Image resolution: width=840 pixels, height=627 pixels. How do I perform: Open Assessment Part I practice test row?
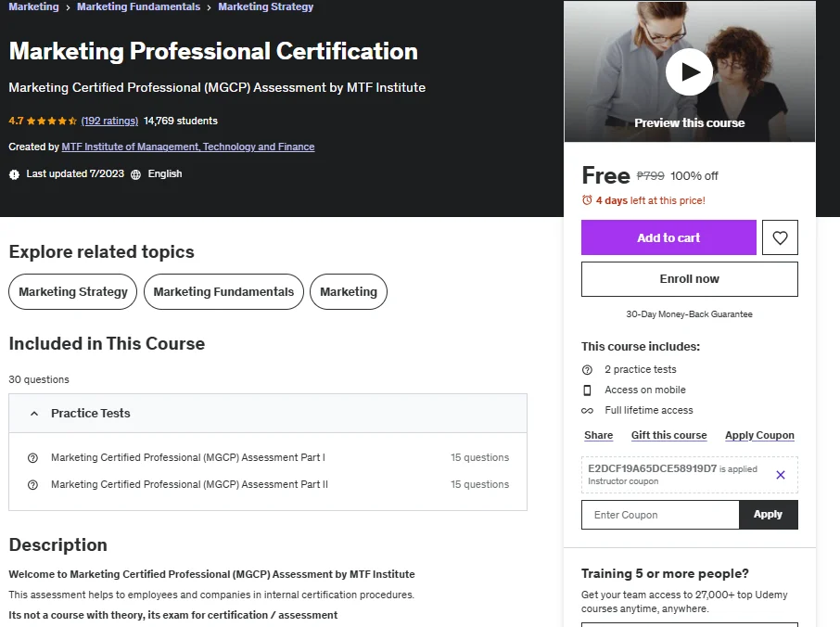pyautogui.click(x=268, y=457)
